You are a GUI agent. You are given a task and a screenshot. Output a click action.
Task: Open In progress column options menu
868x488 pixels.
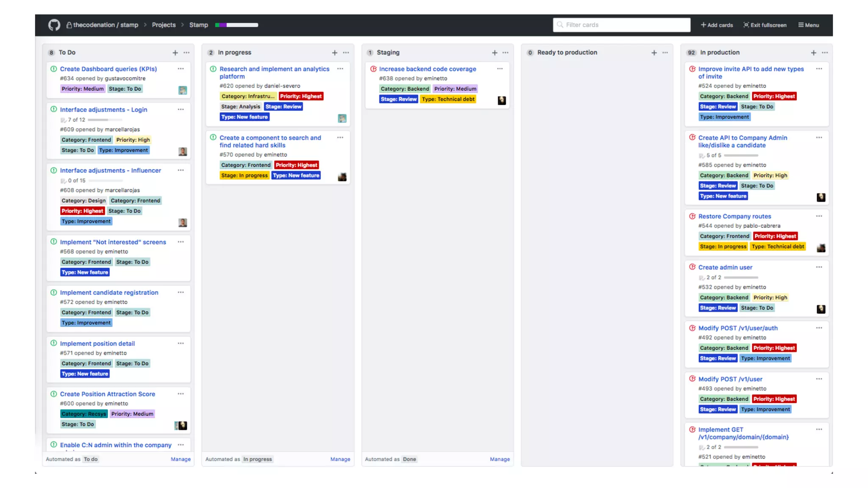pos(346,53)
